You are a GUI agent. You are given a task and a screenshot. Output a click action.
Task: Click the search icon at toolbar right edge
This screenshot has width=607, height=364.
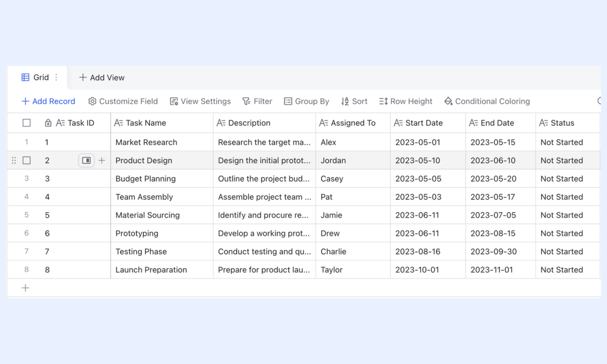coord(599,101)
